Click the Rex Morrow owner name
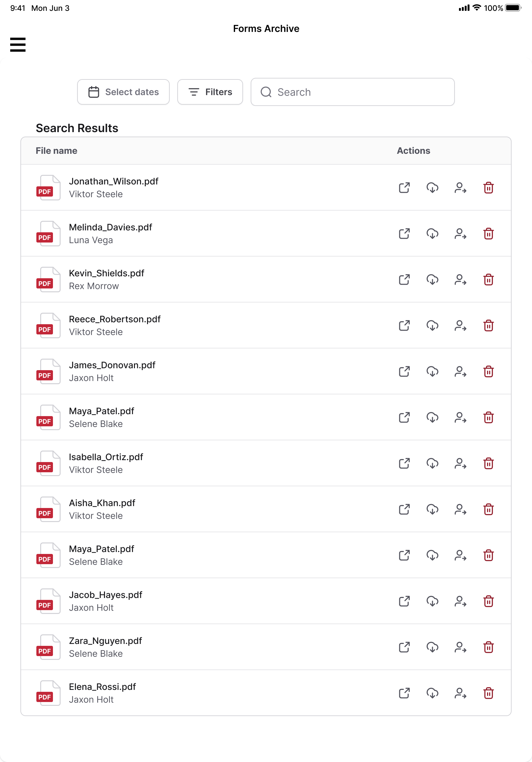 pos(94,286)
